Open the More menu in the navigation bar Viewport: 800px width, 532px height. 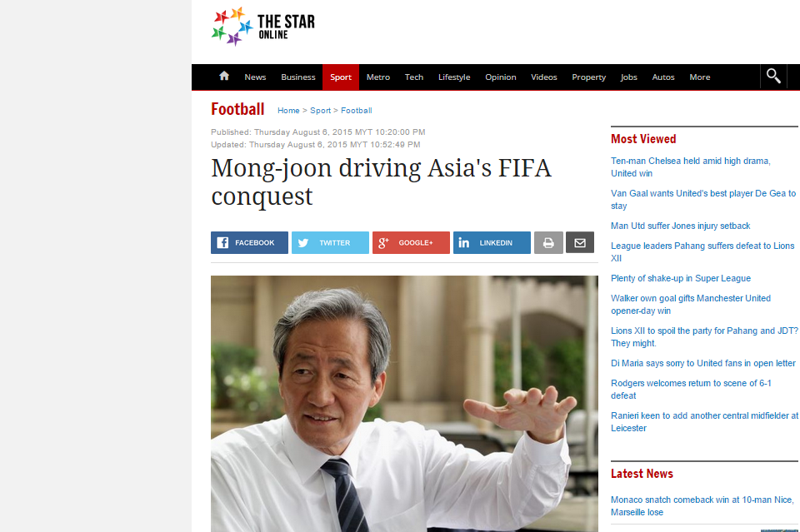tap(699, 77)
